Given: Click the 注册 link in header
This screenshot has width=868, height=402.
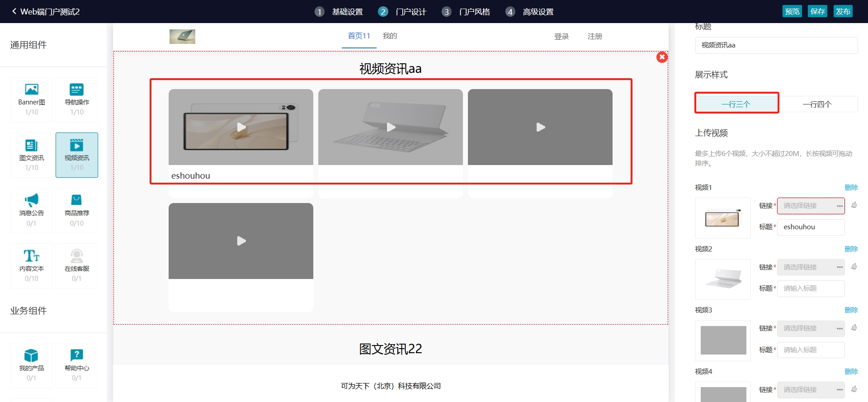Looking at the screenshot, I should (x=595, y=36).
